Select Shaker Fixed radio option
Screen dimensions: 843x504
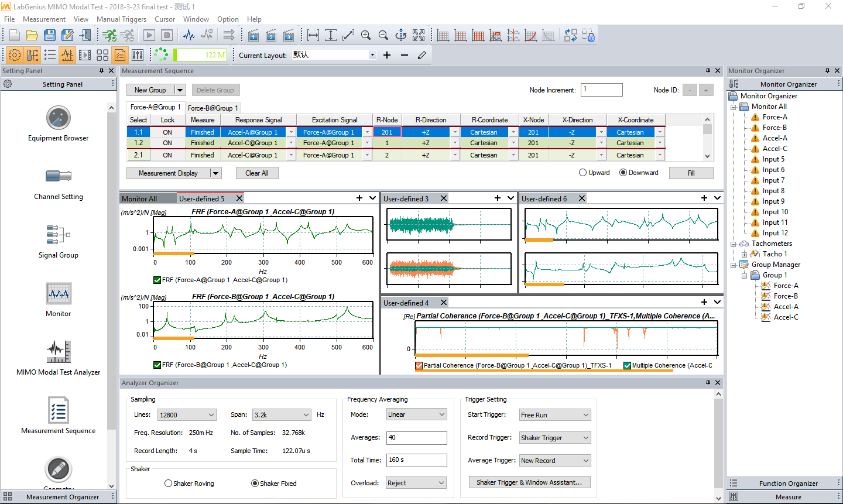click(x=255, y=484)
